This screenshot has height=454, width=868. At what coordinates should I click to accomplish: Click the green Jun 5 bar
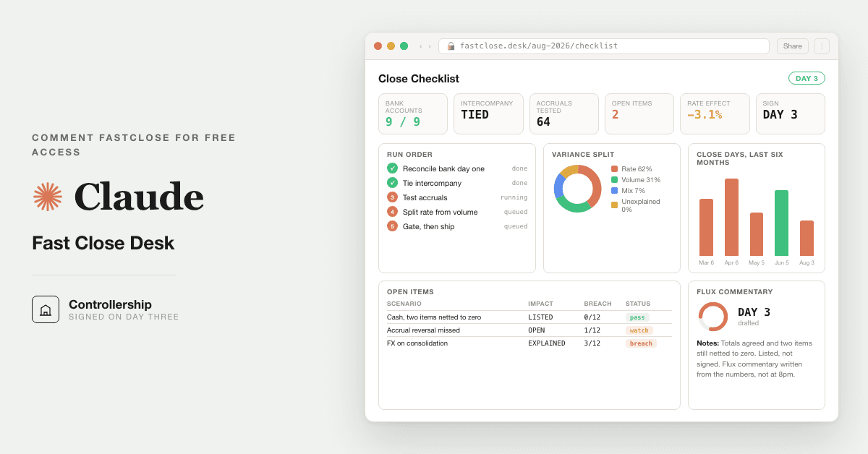(x=781, y=223)
